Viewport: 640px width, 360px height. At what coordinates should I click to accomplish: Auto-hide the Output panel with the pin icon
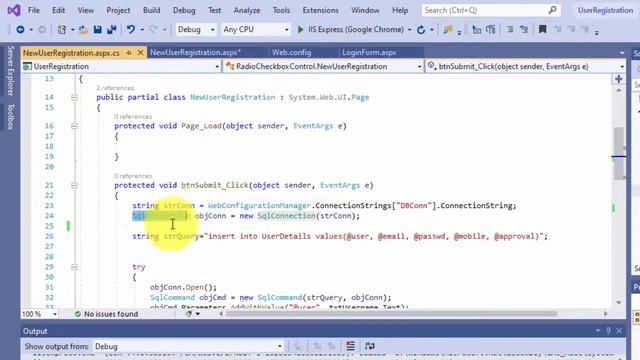pos(608,331)
